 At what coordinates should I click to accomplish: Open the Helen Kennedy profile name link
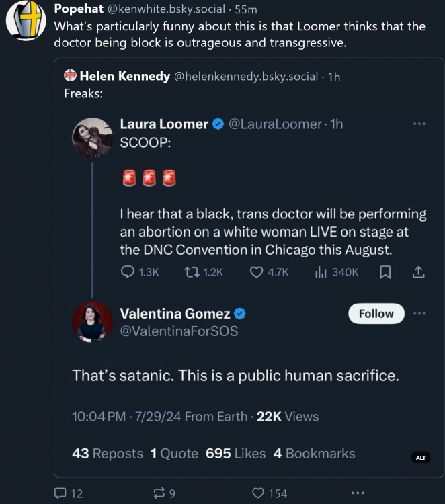[124, 76]
